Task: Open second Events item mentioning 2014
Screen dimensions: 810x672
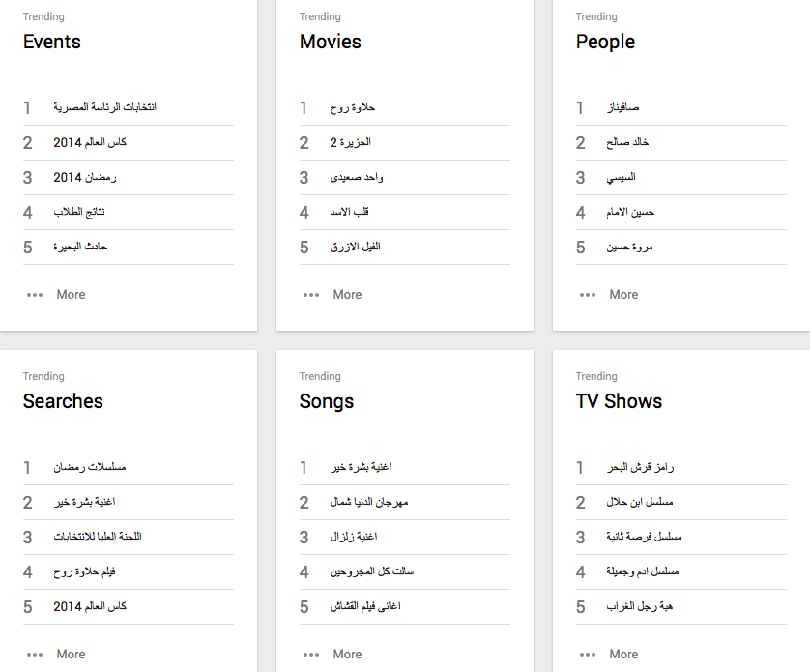Action: point(90,142)
